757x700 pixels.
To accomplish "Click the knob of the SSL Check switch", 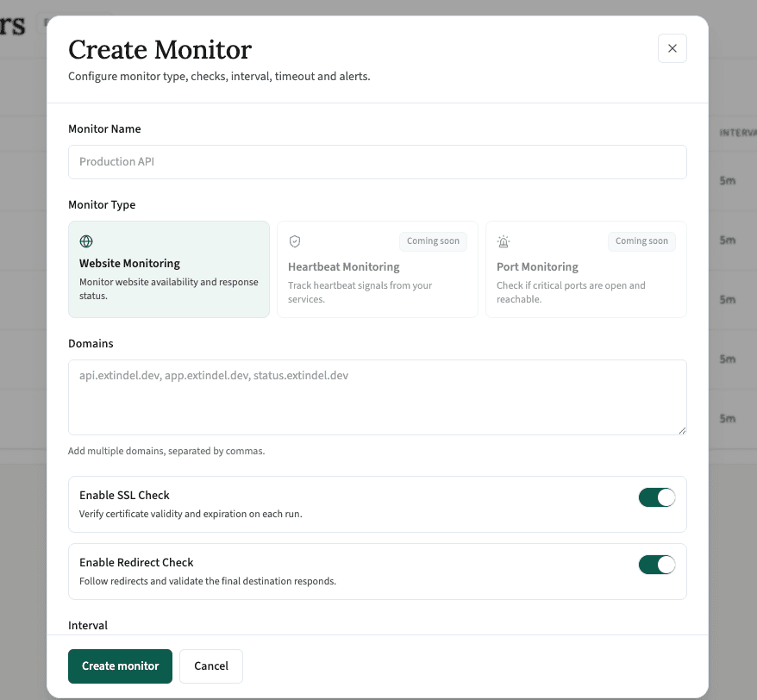I will [665, 497].
